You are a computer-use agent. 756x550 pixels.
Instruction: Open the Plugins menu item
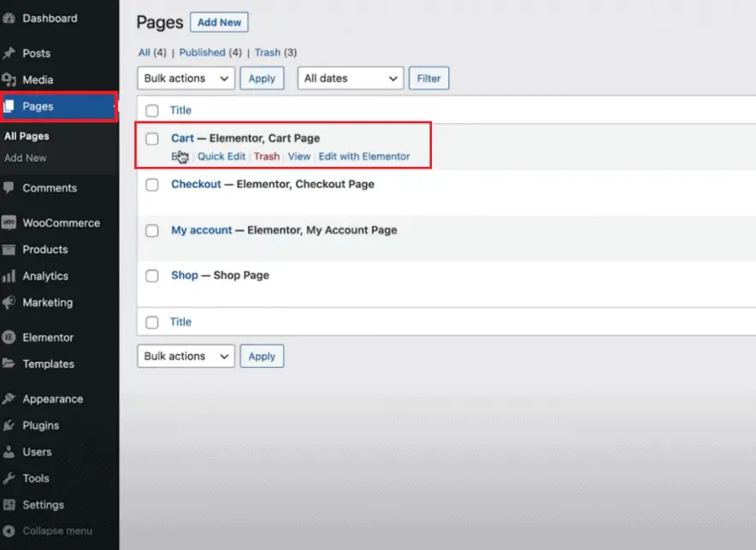(40, 425)
